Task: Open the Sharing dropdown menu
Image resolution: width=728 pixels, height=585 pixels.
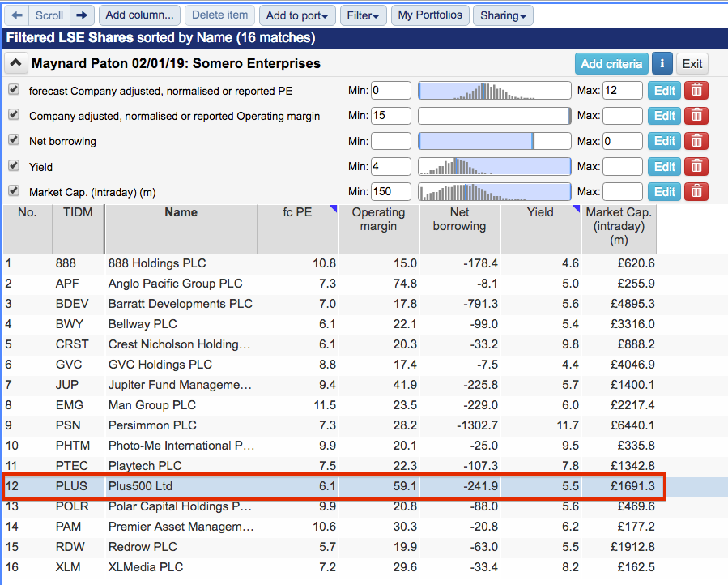Action: pos(504,15)
